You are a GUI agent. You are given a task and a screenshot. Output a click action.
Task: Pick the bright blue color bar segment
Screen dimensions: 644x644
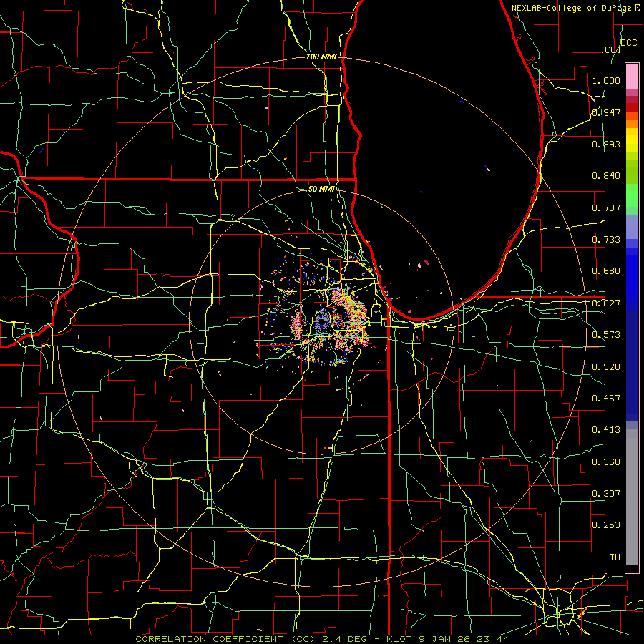coord(632,279)
